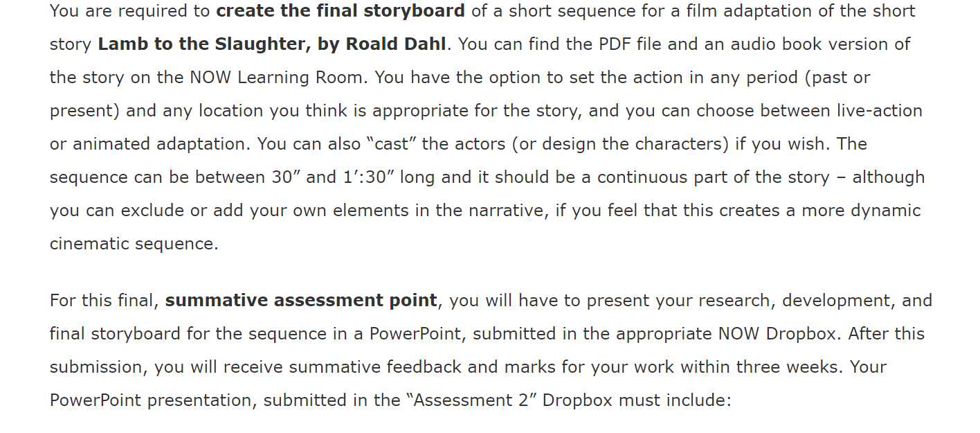Click the phrase "cinematic sequence."

(x=134, y=244)
